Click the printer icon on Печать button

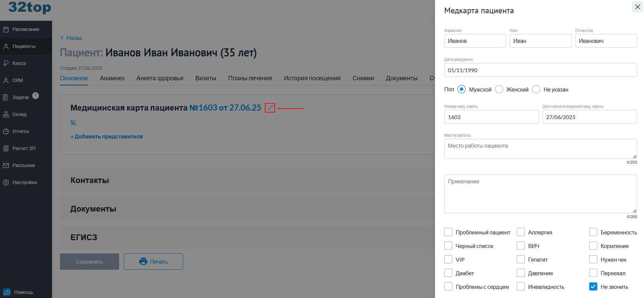click(x=143, y=262)
